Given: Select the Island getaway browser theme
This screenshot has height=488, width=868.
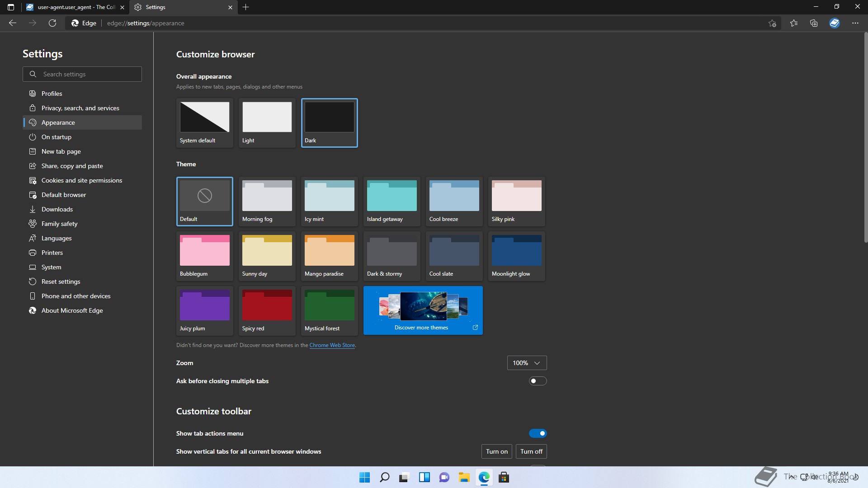Looking at the screenshot, I should tap(392, 201).
